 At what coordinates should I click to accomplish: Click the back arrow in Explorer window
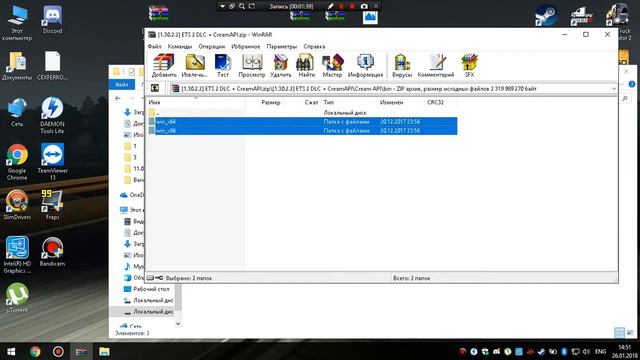118,98
